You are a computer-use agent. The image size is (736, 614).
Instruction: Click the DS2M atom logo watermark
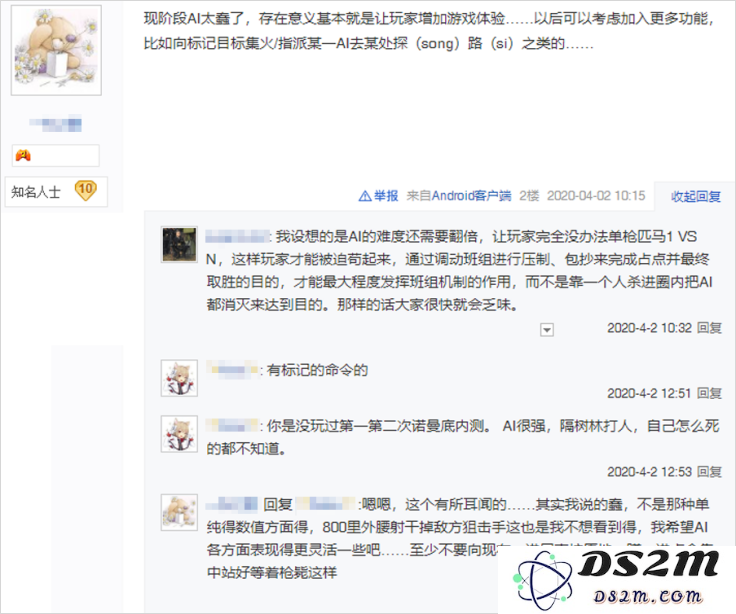tap(543, 582)
